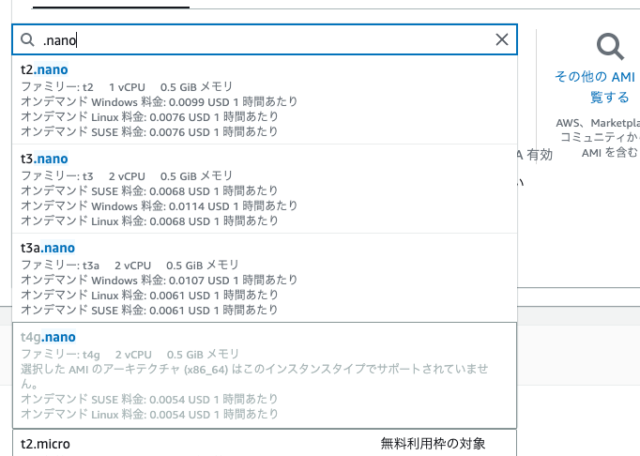Open the その他の AMI browse link
640x456 pixels.
click(595, 87)
